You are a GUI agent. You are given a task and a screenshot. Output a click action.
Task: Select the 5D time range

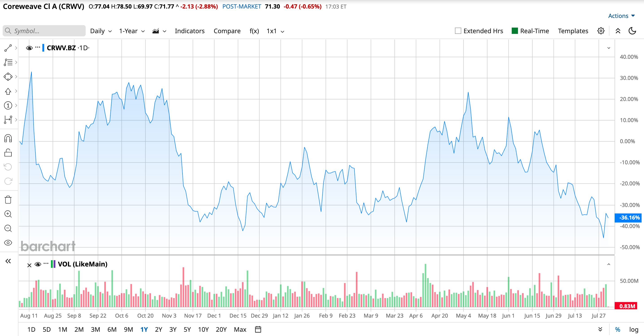47,329
